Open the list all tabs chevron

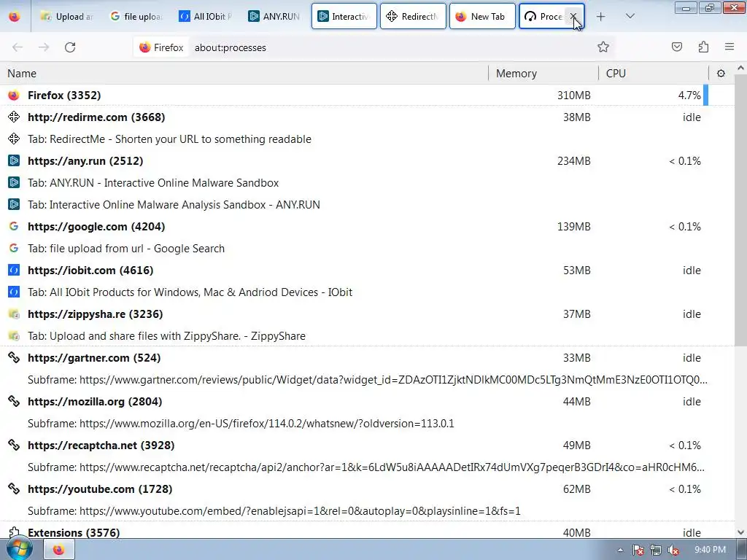[x=630, y=16]
